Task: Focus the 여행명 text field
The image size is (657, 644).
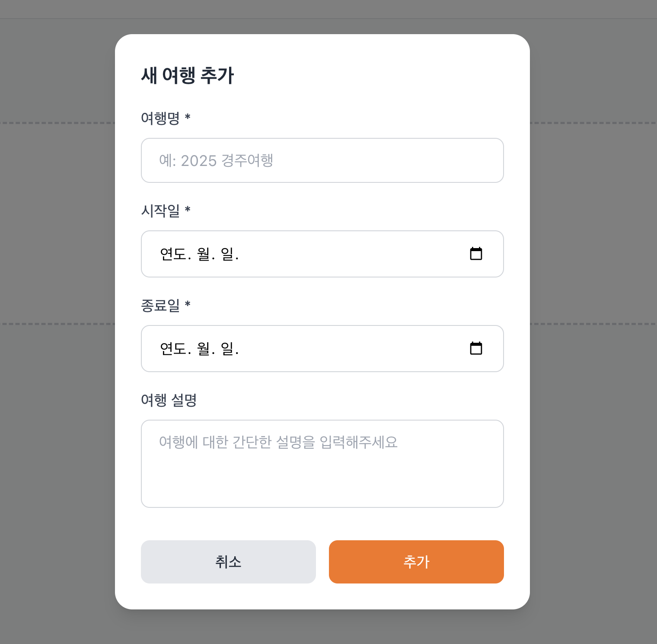Action: click(322, 160)
